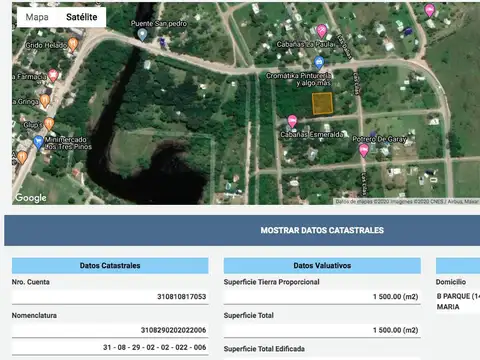The height and width of the screenshot is (360, 480).
Task: Click the Nomenclatura number field
Action: point(110,330)
